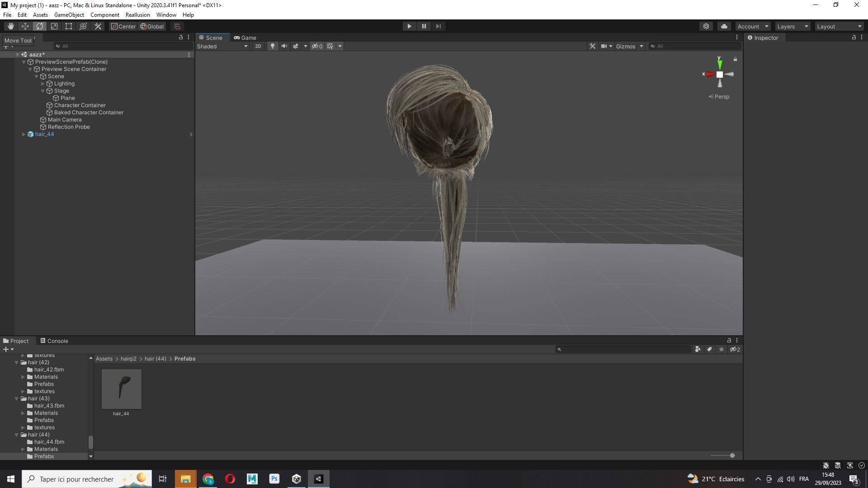868x488 pixels.
Task: Toggle Global handle rotation
Action: 152,26
